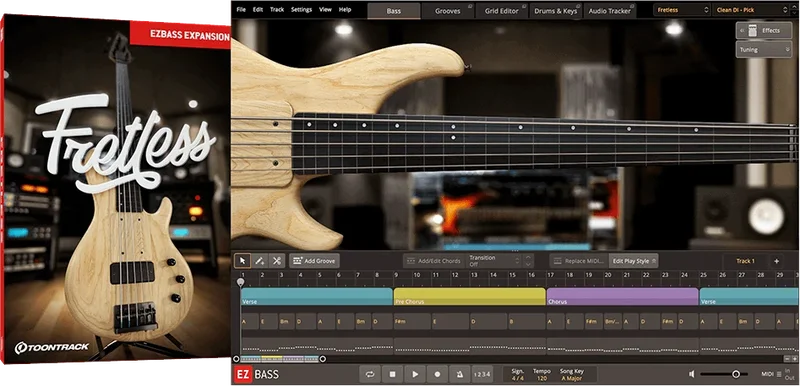Expand the Tuning panel

point(764,49)
